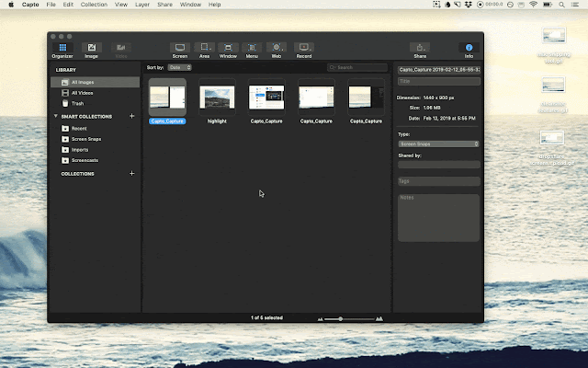Open the Collection menu

point(94,5)
